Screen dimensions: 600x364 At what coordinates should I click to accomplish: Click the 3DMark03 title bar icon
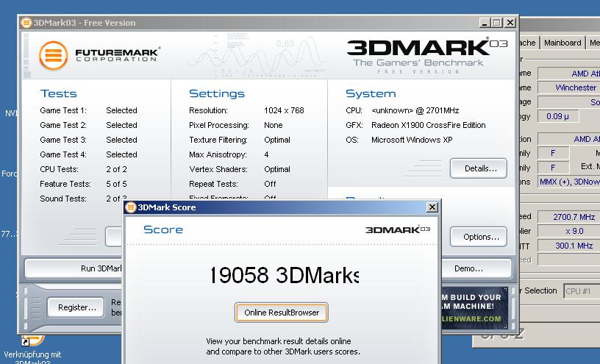(26, 23)
